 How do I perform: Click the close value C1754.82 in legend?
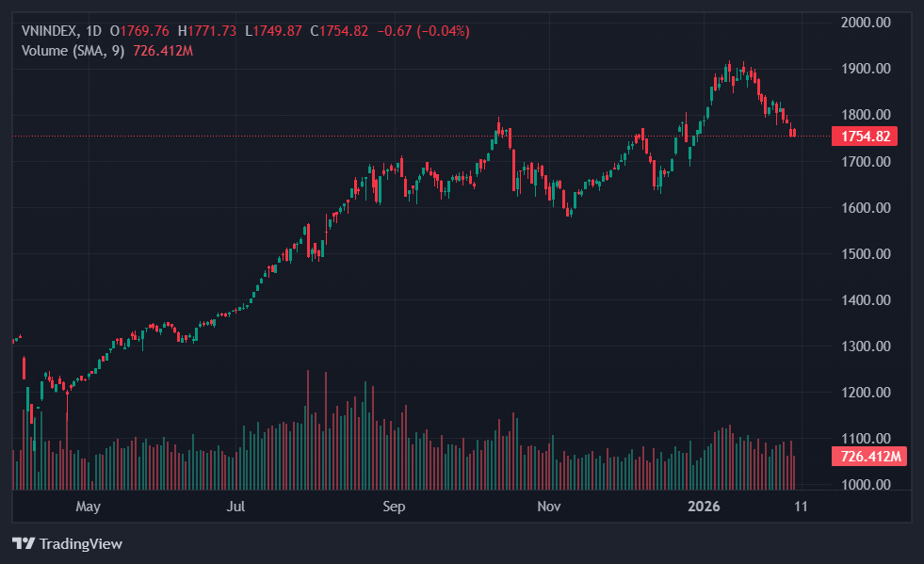click(344, 31)
